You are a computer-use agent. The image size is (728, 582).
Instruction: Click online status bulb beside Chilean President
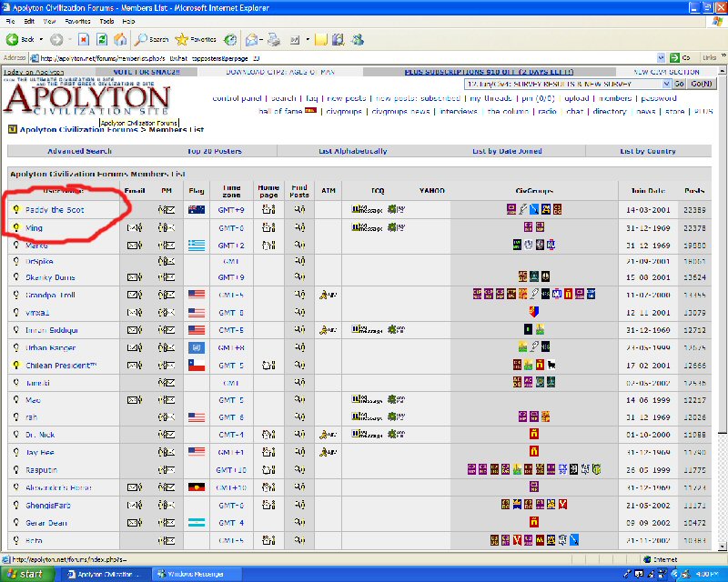point(15,365)
